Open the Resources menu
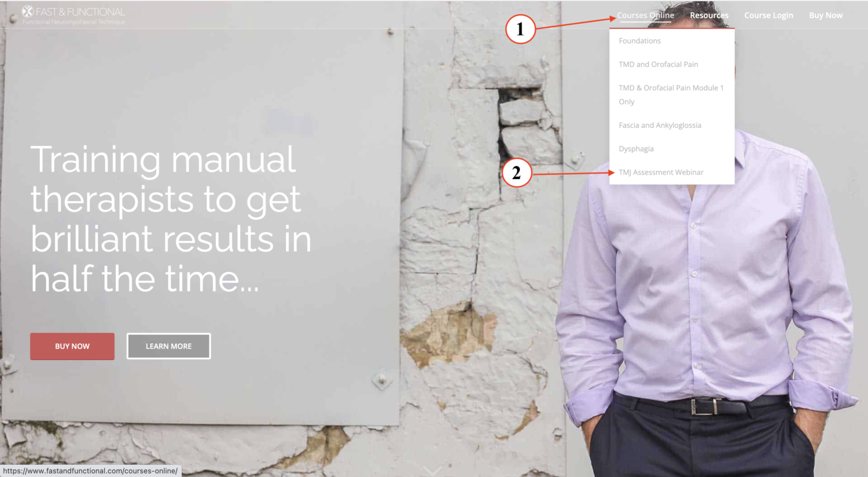 [x=709, y=15]
